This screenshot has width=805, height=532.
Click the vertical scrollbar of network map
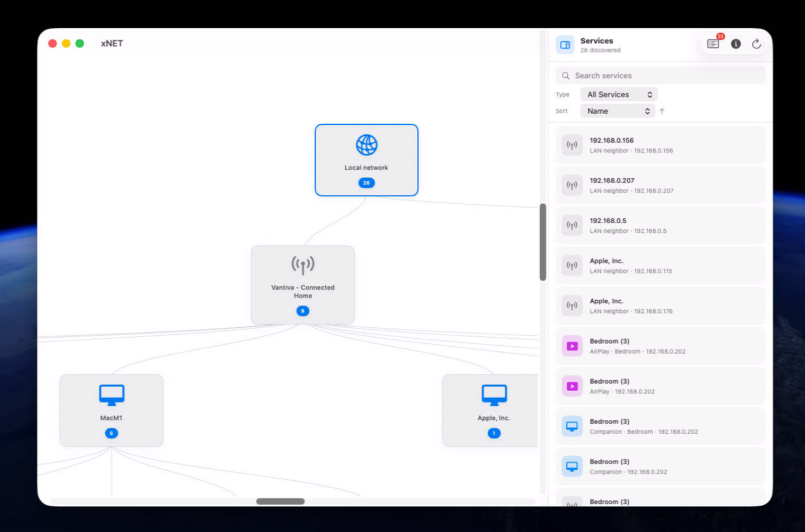(x=543, y=242)
